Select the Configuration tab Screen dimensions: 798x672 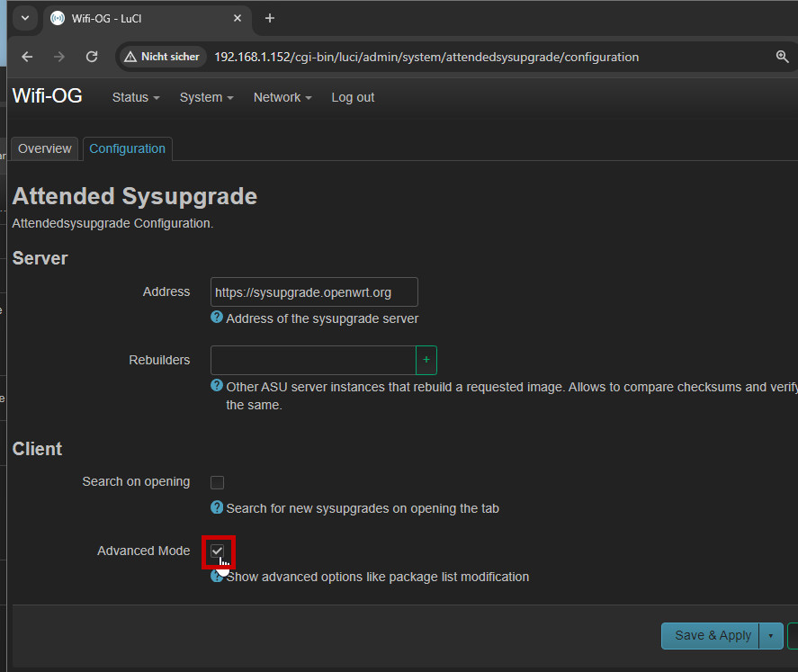(127, 148)
